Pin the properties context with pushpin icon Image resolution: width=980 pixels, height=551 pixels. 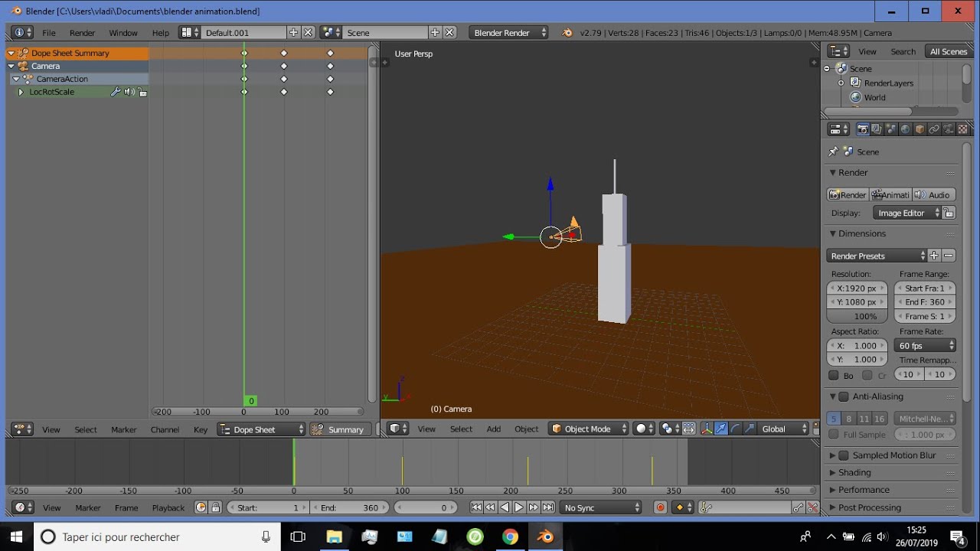[x=833, y=152]
